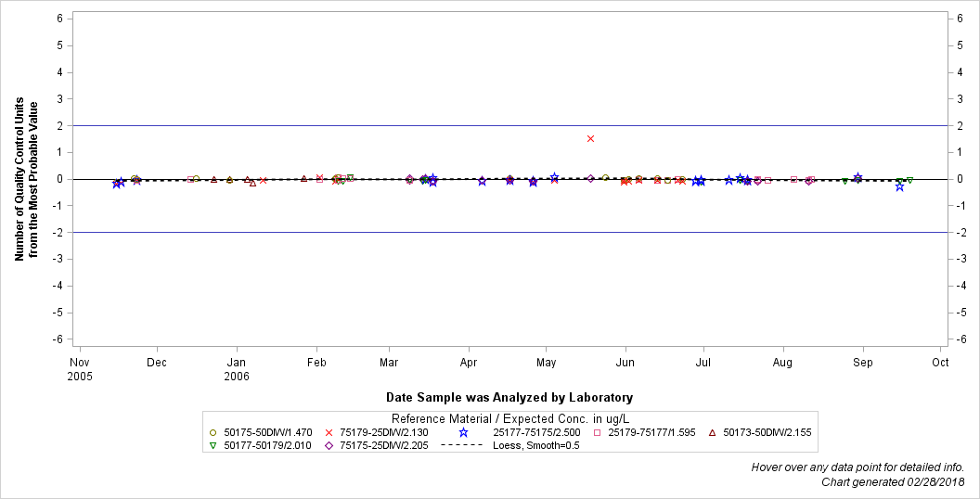The width and height of the screenshot is (980, 499).
Task: Click the 'Jun' x-axis label
Action: (x=625, y=363)
